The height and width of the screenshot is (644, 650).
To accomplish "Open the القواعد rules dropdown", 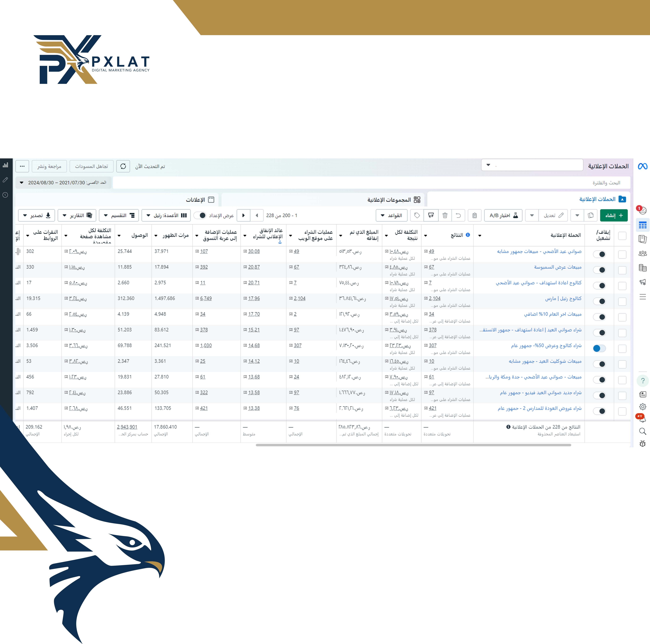I will coord(391,215).
